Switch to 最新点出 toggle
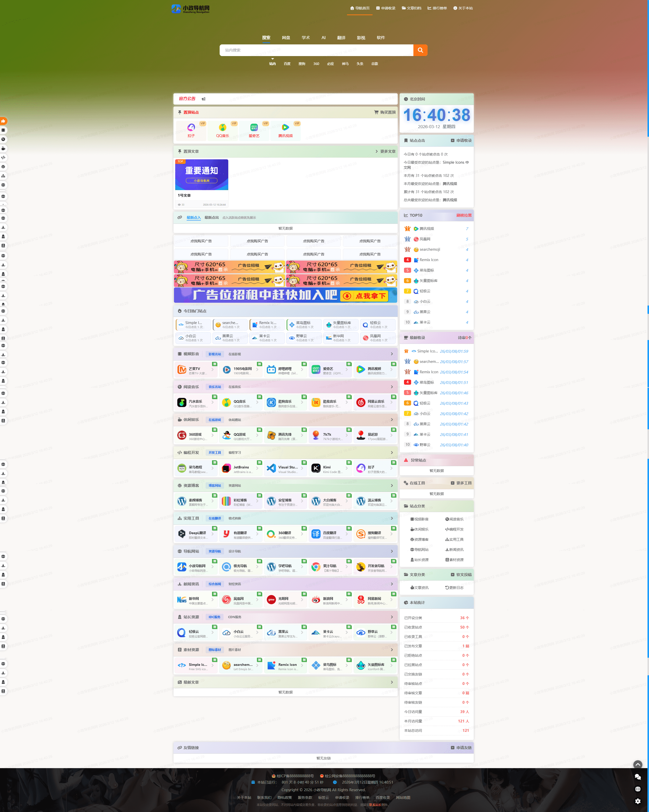 212,217
